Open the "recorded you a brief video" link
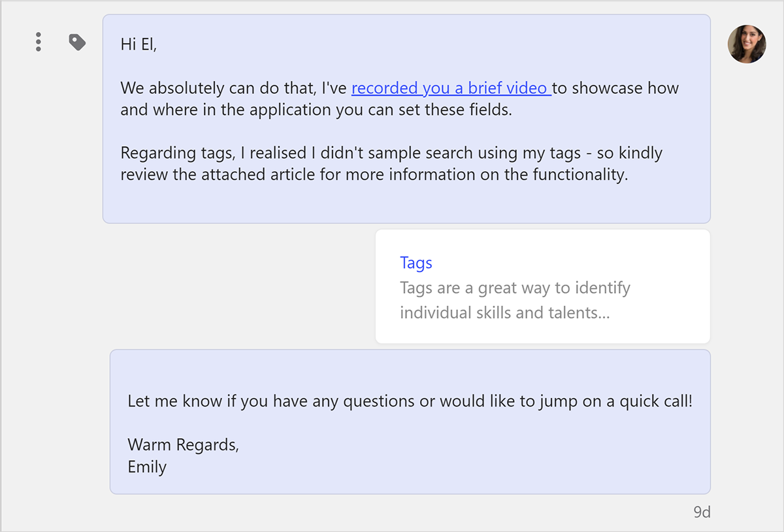 pyautogui.click(x=451, y=88)
